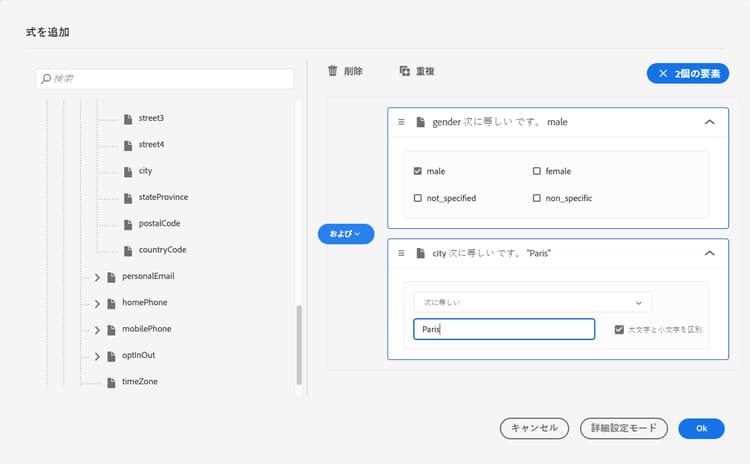
Task: Click file icon beside timeZone
Action: click(111, 383)
